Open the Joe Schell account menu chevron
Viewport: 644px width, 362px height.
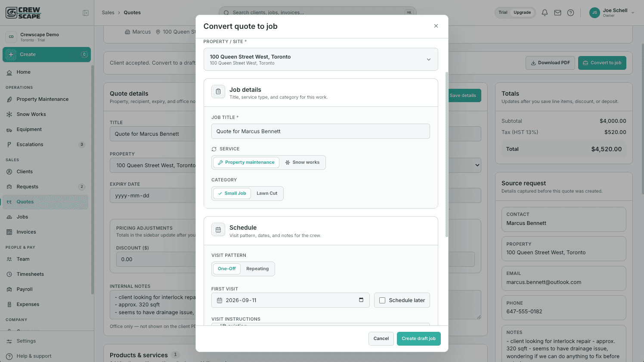(x=633, y=13)
